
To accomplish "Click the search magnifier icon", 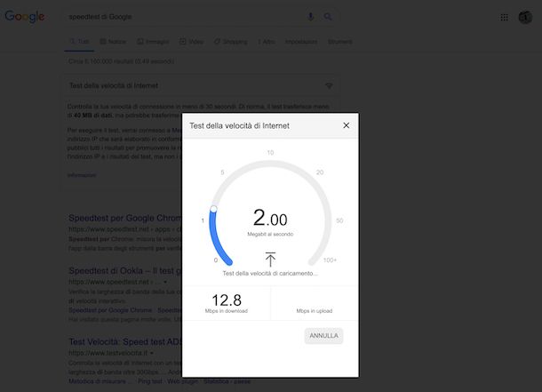I will [x=327, y=16].
